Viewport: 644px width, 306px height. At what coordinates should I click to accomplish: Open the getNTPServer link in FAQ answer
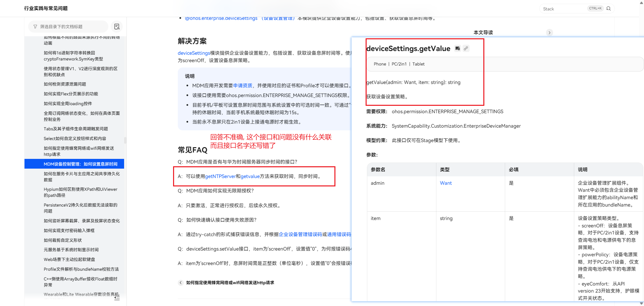[220, 176]
